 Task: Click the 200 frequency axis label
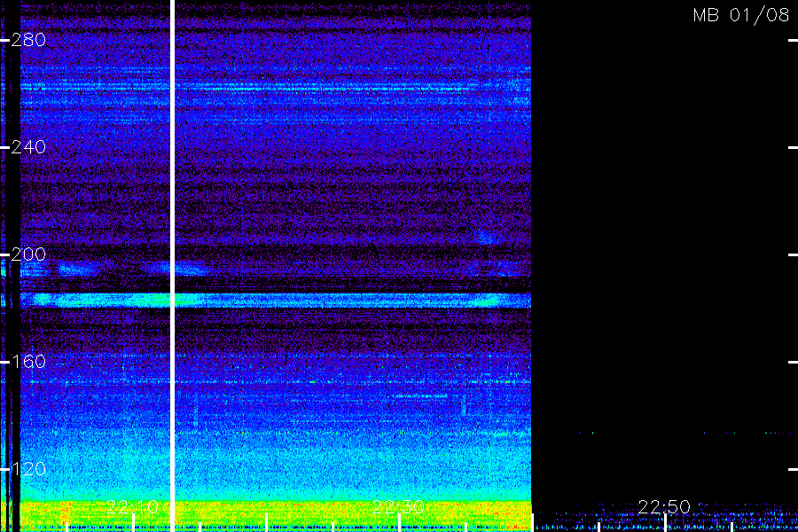[28, 254]
